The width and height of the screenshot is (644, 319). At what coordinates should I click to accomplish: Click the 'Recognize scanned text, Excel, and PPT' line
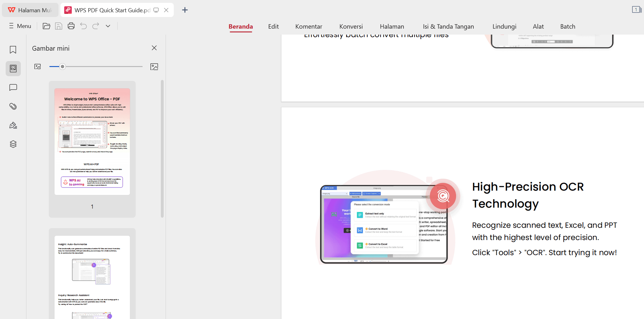click(x=545, y=225)
